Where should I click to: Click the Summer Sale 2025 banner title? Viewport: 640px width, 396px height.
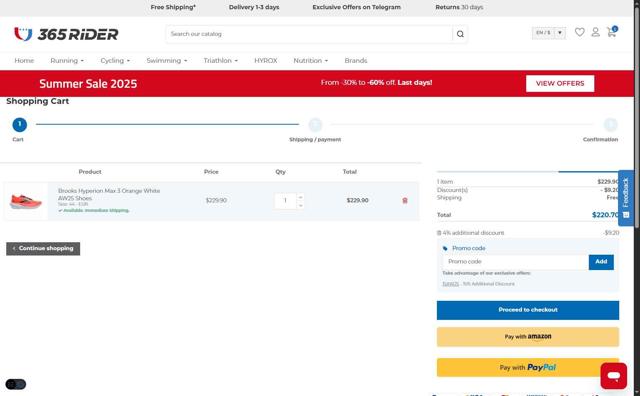coord(88,84)
